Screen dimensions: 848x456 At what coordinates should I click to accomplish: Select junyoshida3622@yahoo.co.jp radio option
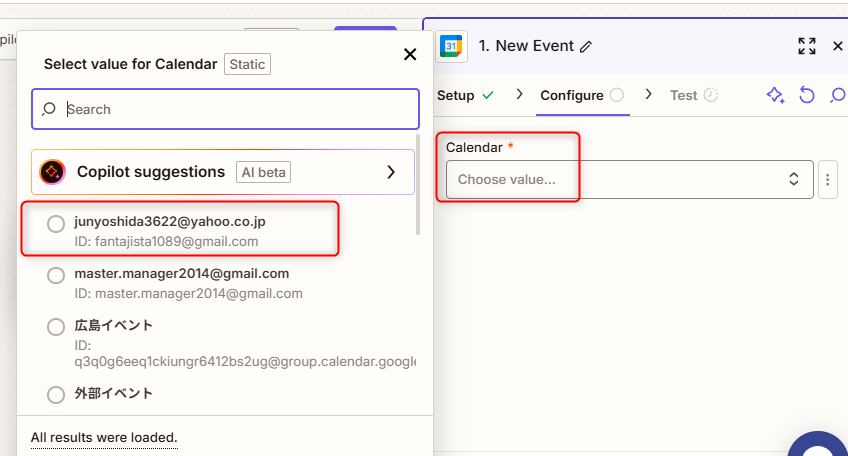point(56,223)
